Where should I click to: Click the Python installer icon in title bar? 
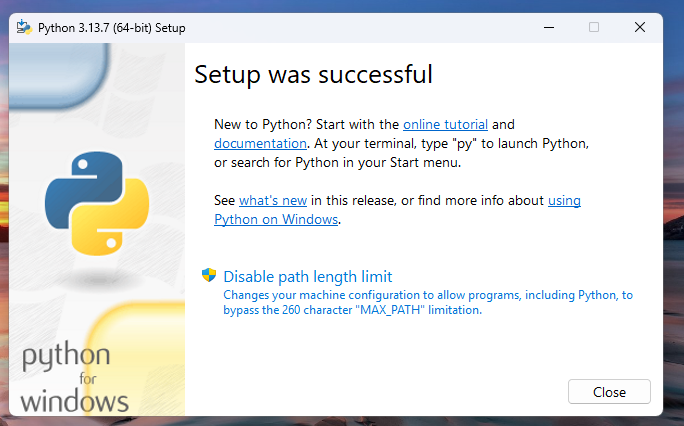tap(23, 27)
